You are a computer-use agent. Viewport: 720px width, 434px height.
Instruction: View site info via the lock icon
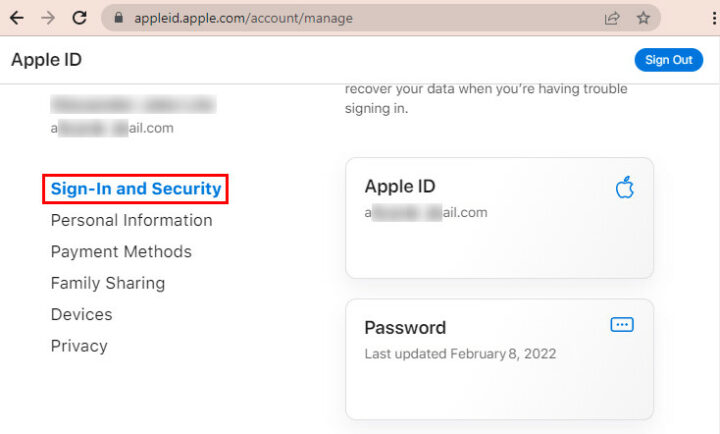click(x=118, y=18)
